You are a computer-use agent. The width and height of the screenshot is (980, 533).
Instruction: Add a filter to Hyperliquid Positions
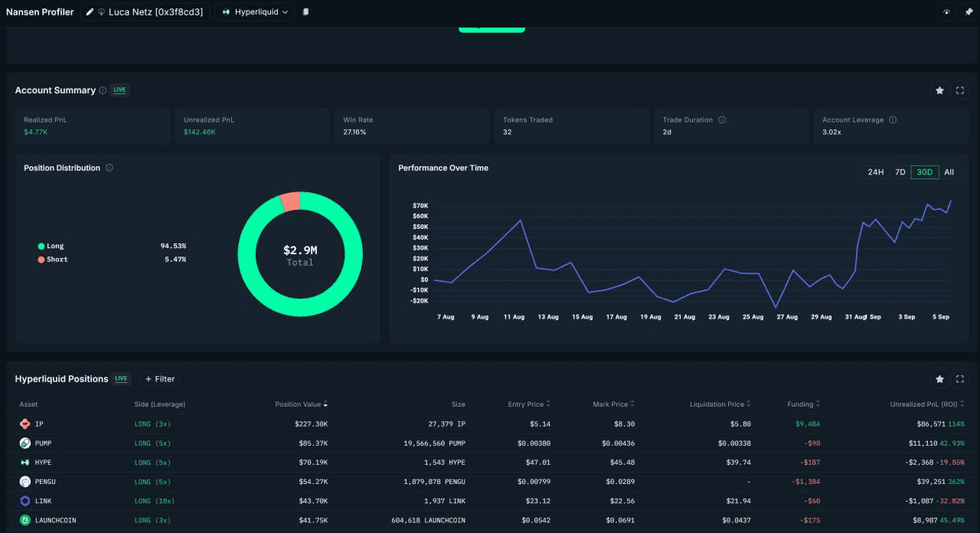coord(160,379)
